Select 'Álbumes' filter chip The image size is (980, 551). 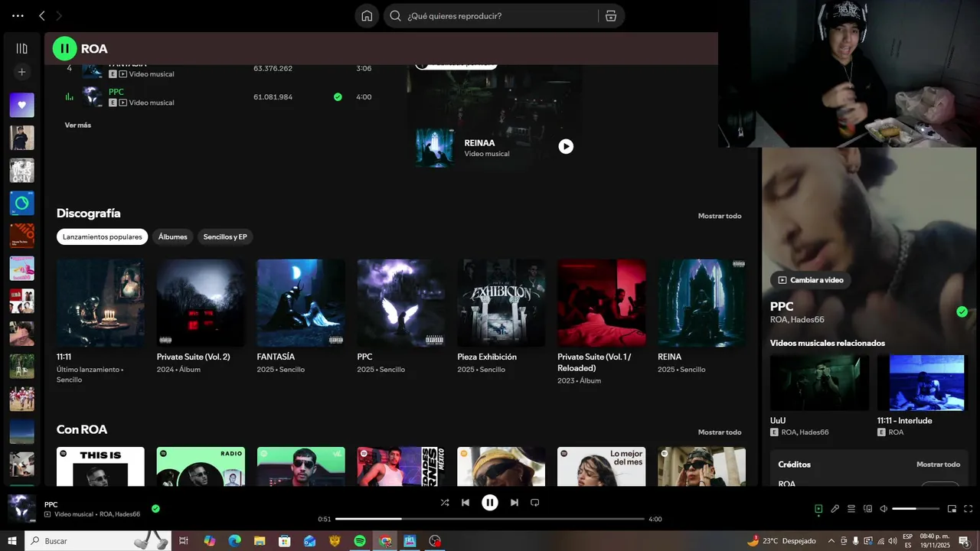pyautogui.click(x=172, y=237)
